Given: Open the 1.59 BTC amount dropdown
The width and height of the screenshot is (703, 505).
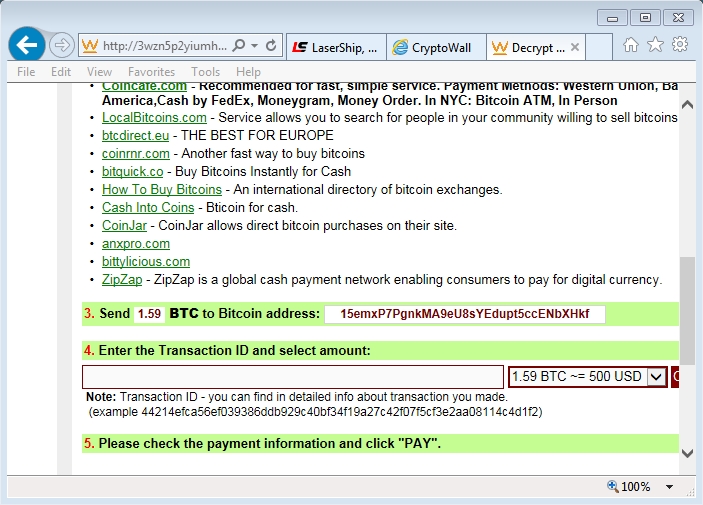Looking at the screenshot, I should 656,377.
